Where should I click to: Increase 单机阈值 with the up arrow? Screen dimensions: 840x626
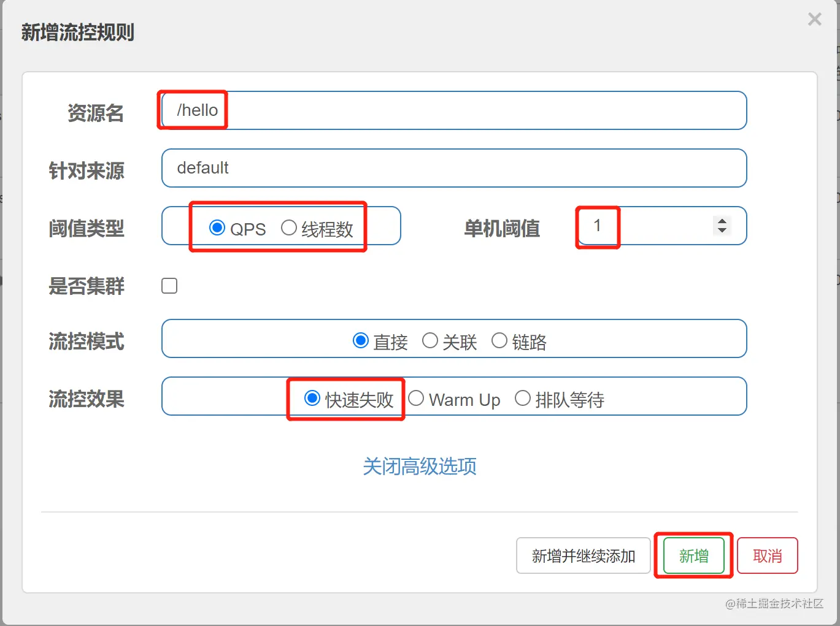pyautogui.click(x=722, y=221)
